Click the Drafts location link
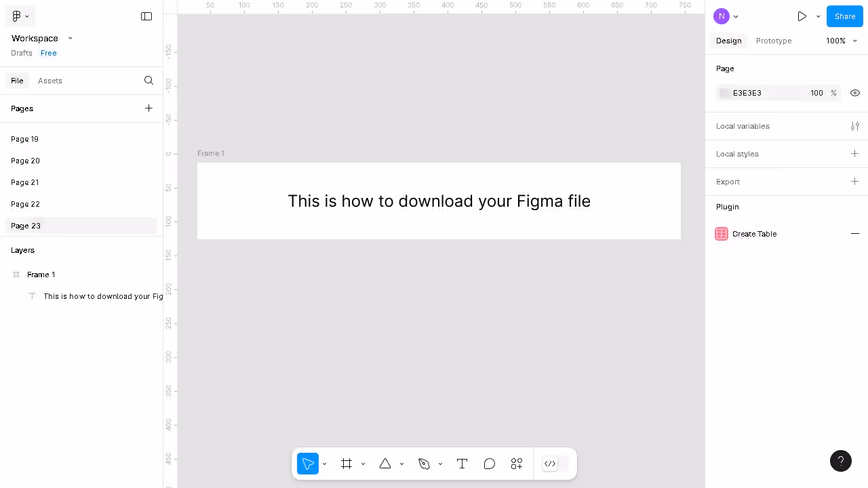Screen dimensions: 868x488 click(22, 53)
